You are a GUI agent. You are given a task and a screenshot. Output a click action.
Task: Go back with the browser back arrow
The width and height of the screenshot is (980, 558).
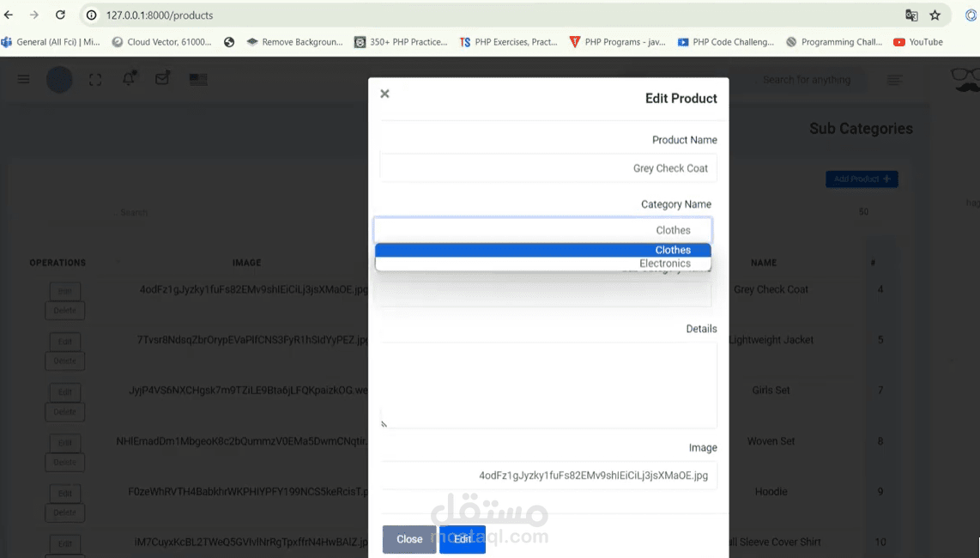9,15
